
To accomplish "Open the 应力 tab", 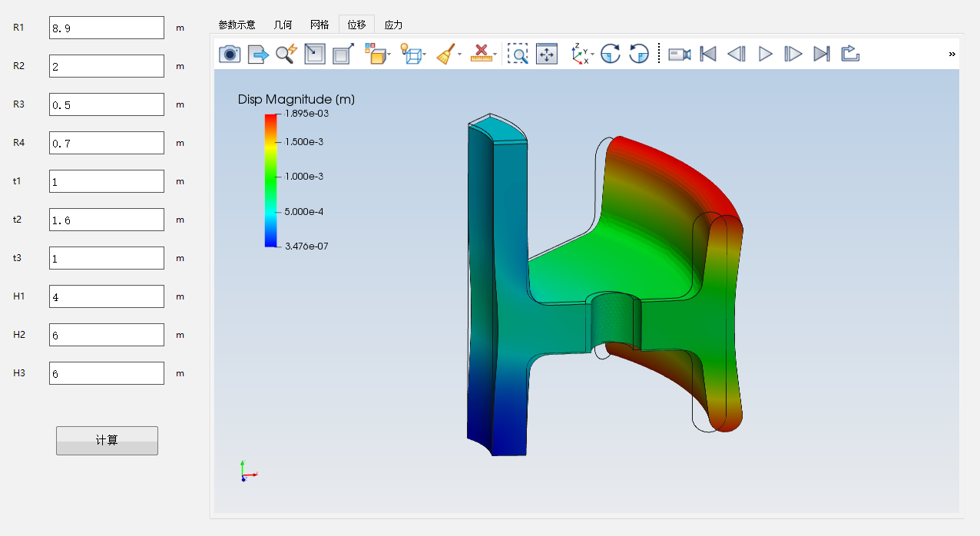I will coord(393,25).
